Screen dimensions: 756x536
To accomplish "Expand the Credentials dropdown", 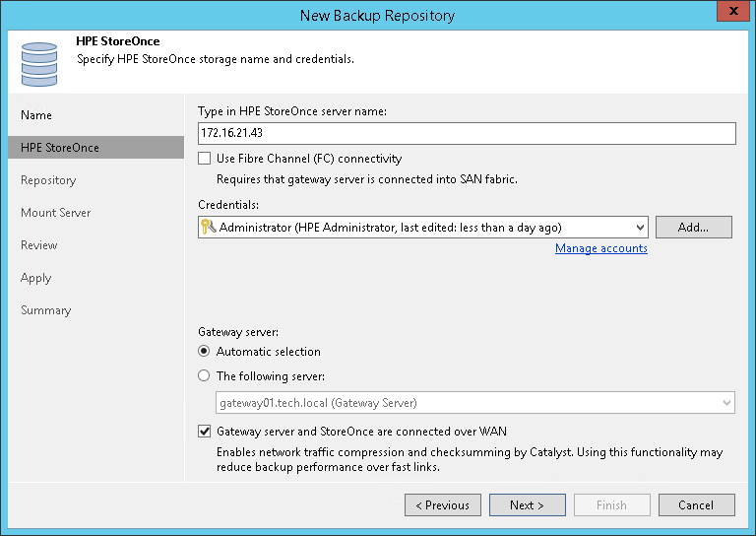I will point(640,228).
